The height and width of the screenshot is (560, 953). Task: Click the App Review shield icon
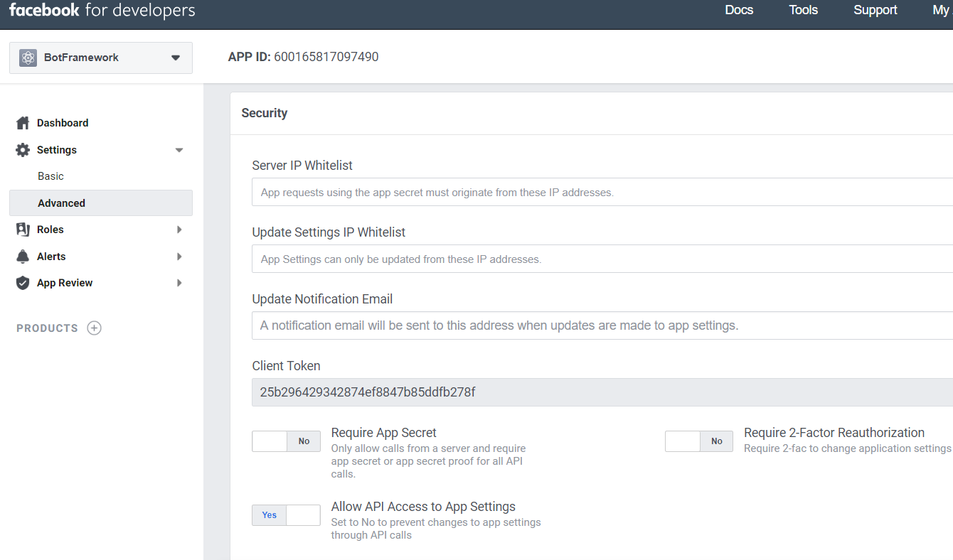point(23,283)
